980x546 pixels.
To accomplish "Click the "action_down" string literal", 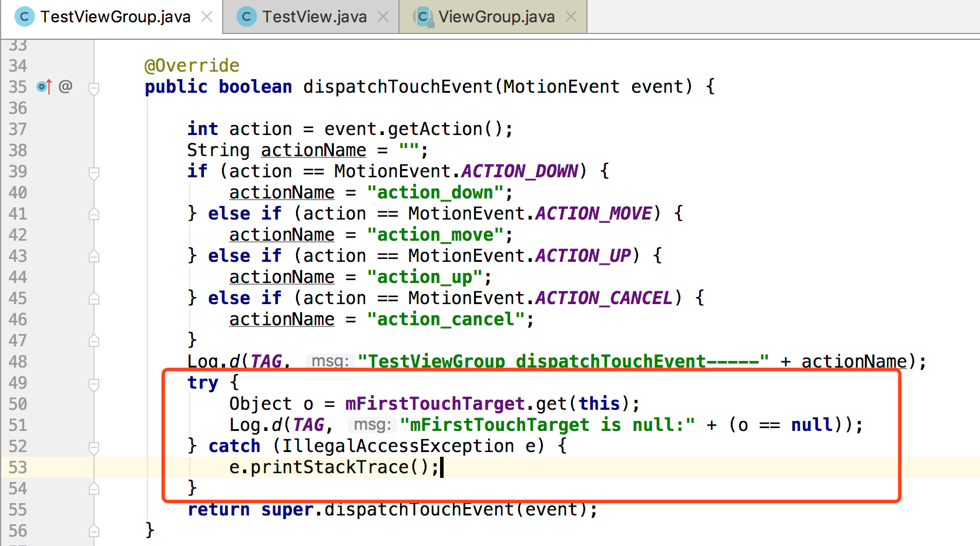I will coord(435,193).
